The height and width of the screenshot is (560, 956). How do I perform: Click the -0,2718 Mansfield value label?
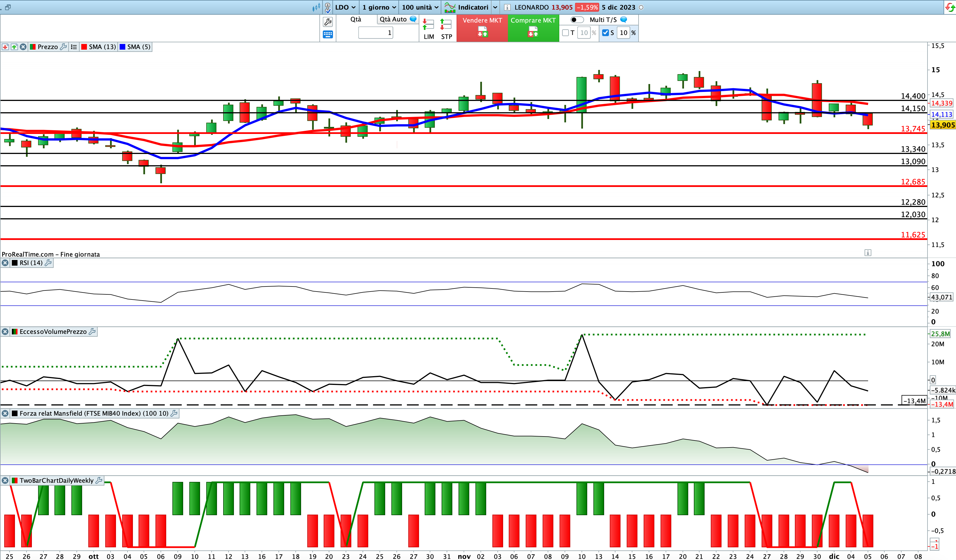pos(943,471)
